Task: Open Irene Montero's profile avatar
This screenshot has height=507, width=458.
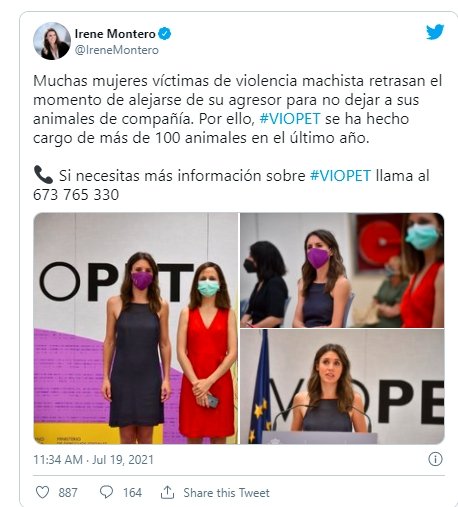Action: click(x=52, y=41)
